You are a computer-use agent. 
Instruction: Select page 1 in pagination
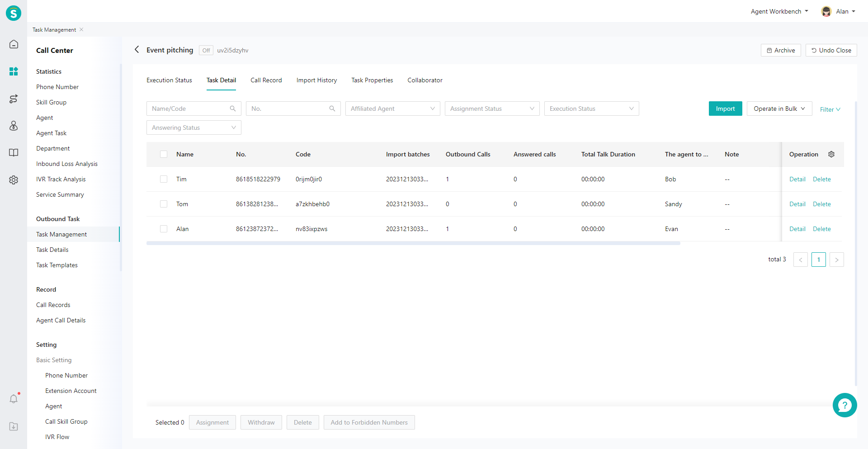819,260
